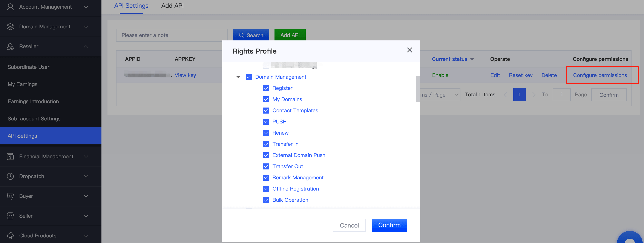Click the Reset key link
The image size is (644, 243).
coord(520,75)
